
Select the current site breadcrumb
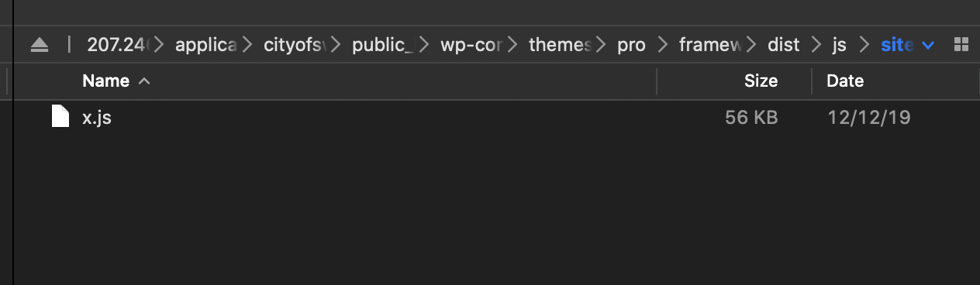898,45
